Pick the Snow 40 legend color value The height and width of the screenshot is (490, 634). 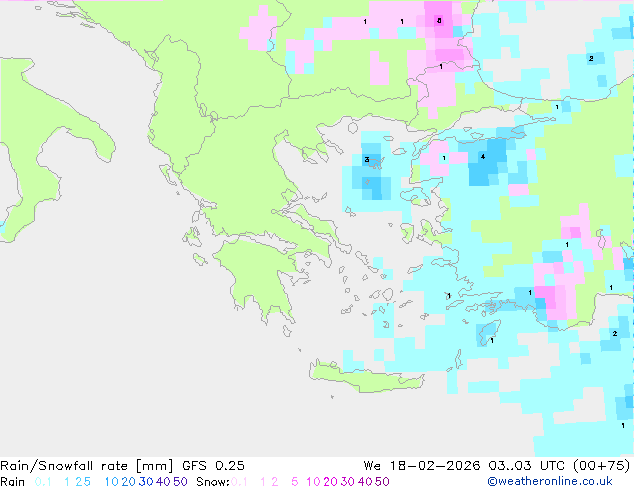point(365,482)
